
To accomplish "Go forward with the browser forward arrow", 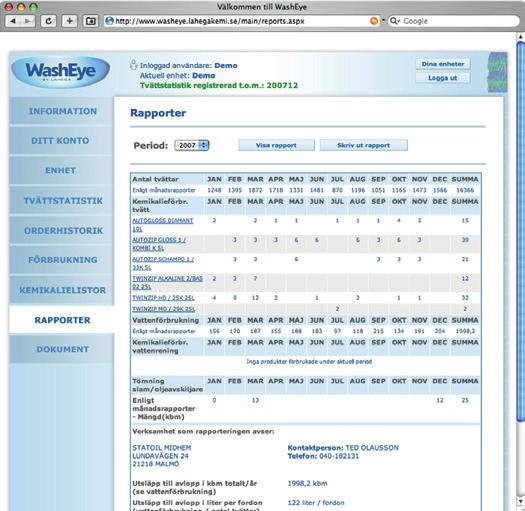I will click(28, 21).
